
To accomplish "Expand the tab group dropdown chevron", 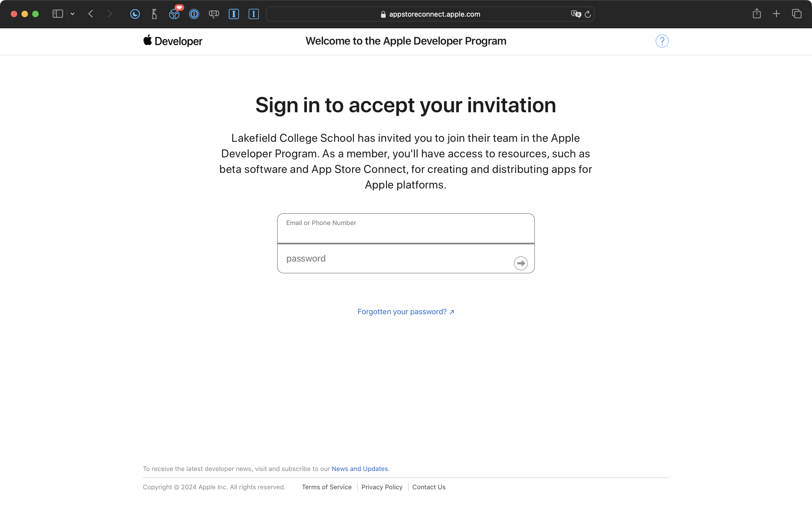I will [73, 14].
